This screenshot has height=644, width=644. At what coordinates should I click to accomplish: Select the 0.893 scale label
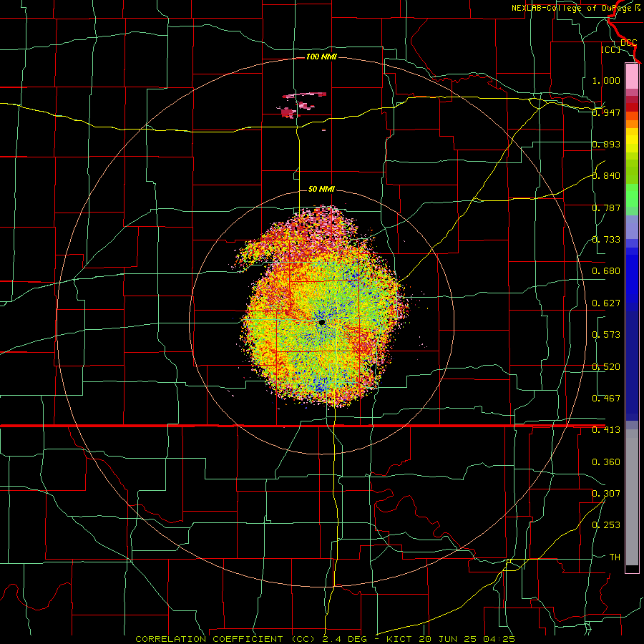(606, 144)
